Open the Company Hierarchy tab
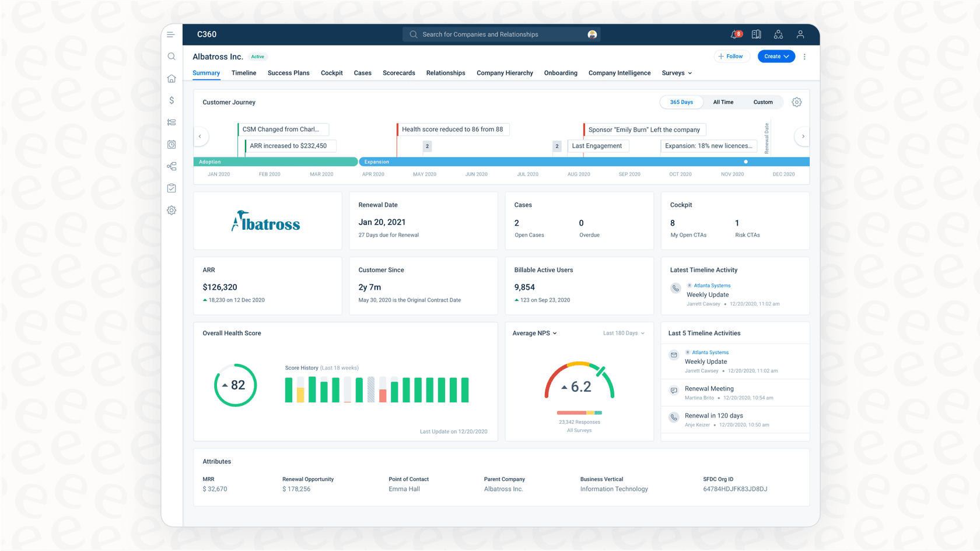 pyautogui.click(x=505, y=73)
